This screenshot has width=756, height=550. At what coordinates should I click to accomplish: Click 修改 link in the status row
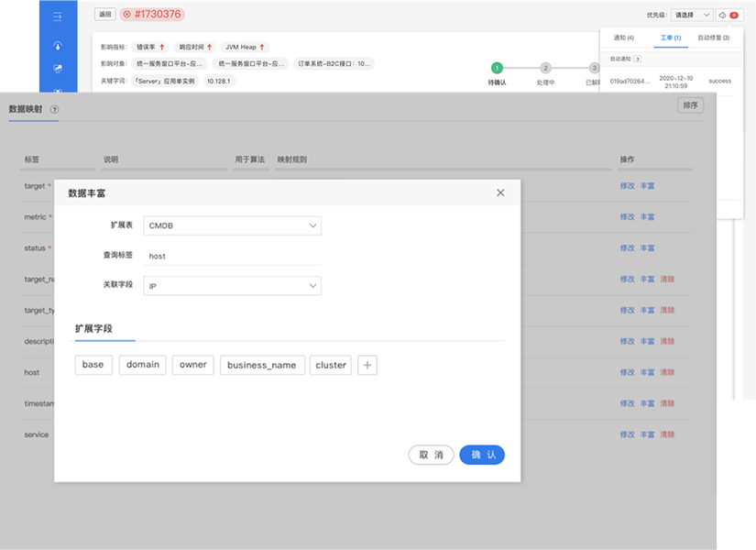(628, 248)
